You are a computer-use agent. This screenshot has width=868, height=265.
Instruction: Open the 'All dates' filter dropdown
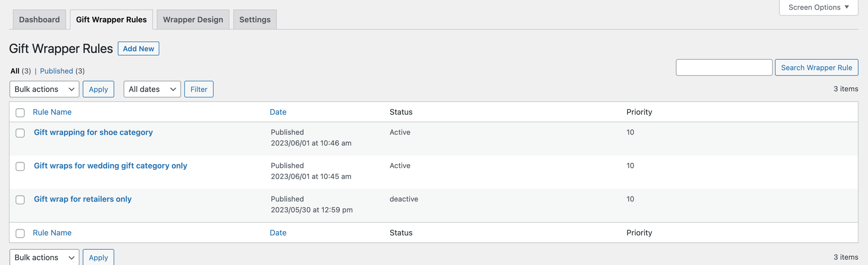click(152, 89)
